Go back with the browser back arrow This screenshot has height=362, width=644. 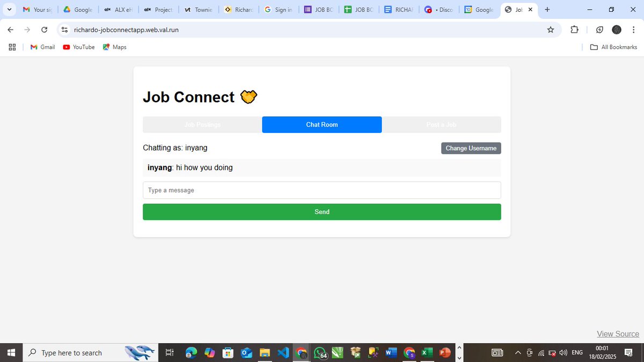(x=10, y=30)
